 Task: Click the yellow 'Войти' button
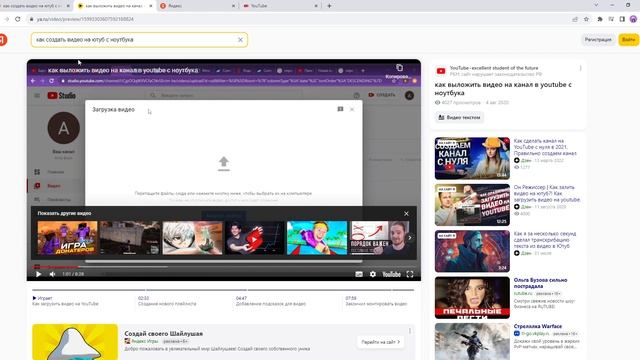[x=628, y=40]
